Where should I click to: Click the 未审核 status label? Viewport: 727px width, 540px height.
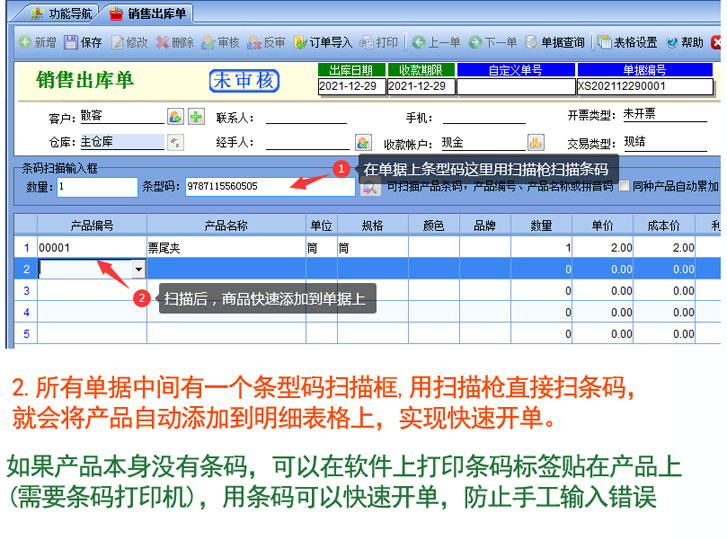pos(244,80)
